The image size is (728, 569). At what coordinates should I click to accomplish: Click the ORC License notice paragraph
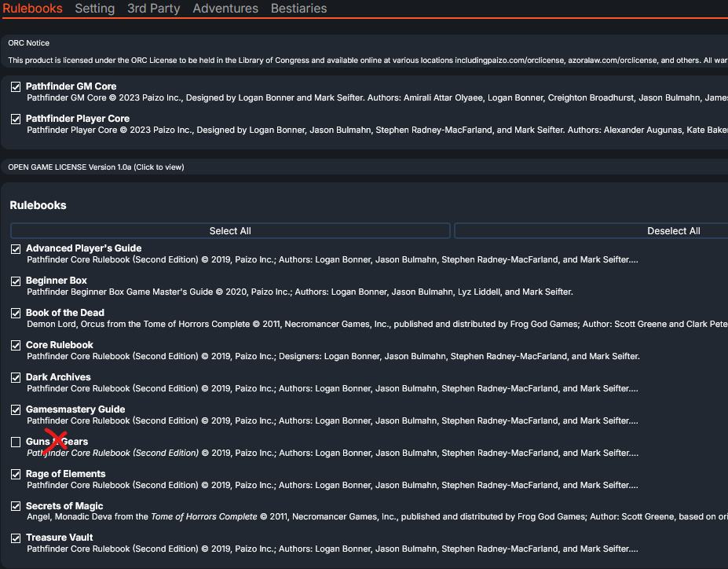pyautogui.click(x=368, y=61)
